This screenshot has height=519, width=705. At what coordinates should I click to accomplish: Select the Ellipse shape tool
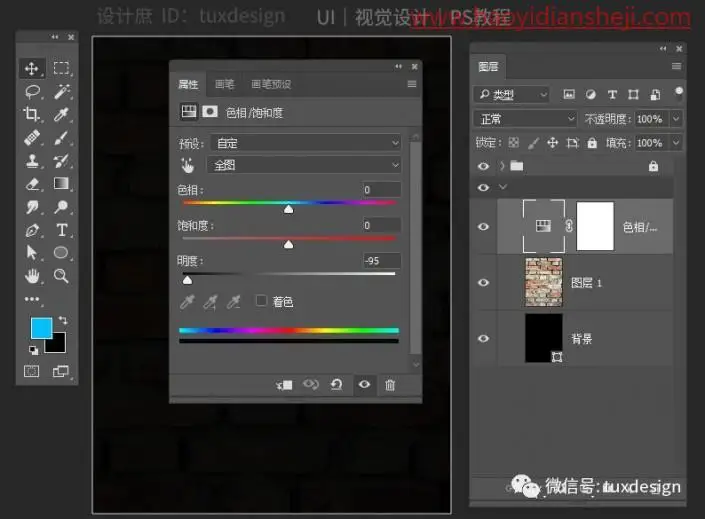point(61,253)
